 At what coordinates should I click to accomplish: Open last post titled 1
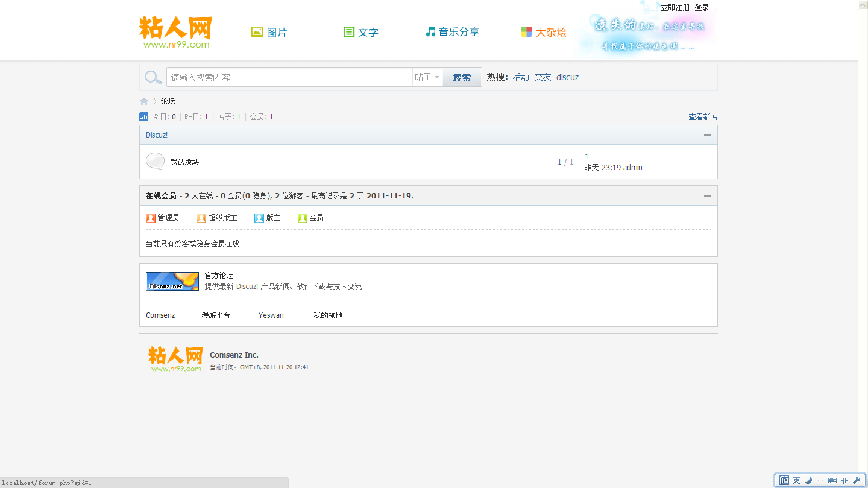tap(587, 157)
